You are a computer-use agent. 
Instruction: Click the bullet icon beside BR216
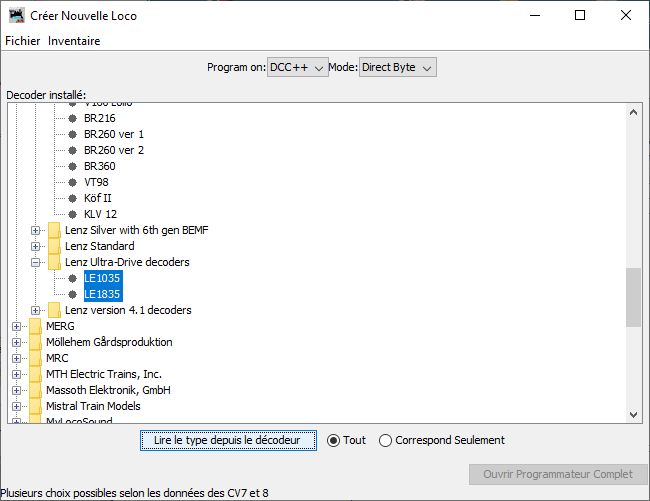tap(73, 119)
